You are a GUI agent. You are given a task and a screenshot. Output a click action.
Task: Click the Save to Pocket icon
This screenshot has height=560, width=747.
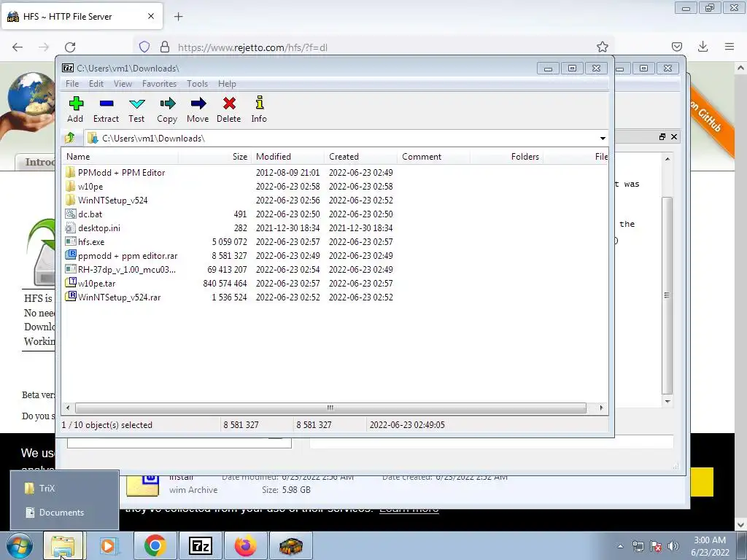676,47
